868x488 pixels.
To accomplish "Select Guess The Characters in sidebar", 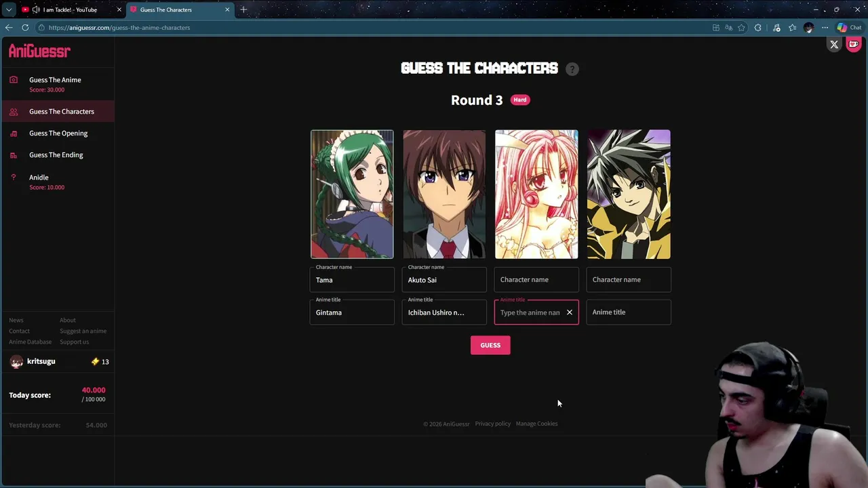I will (x=57, y=112).
